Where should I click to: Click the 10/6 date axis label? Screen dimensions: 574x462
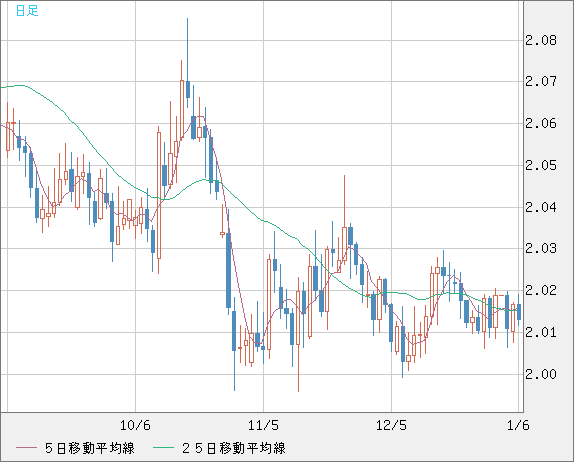pyautogui.click(x=135, y=425)
